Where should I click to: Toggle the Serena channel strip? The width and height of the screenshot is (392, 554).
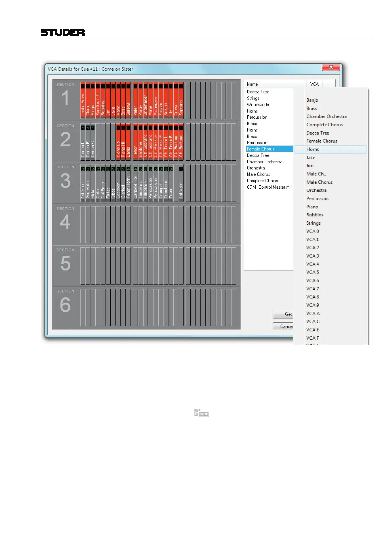(128, 100)
